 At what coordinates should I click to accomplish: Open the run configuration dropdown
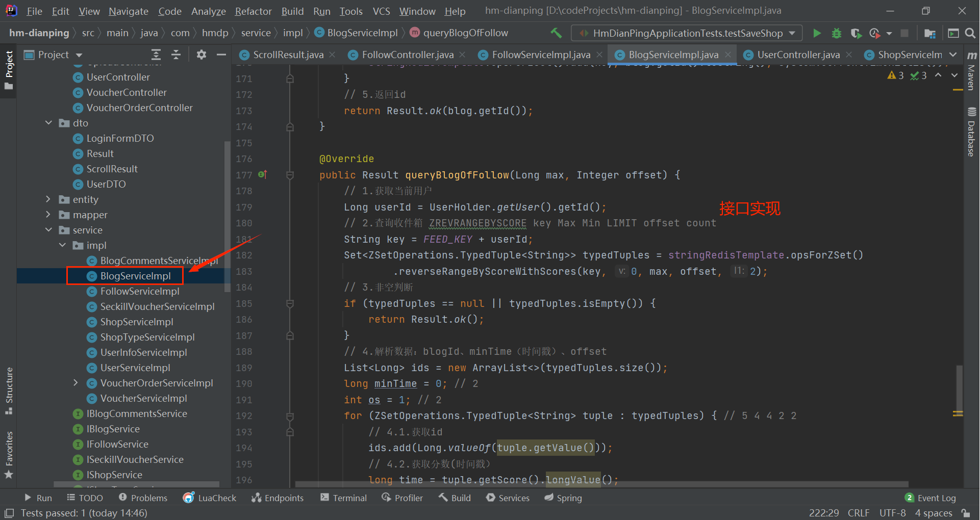(x=686, y=33)
